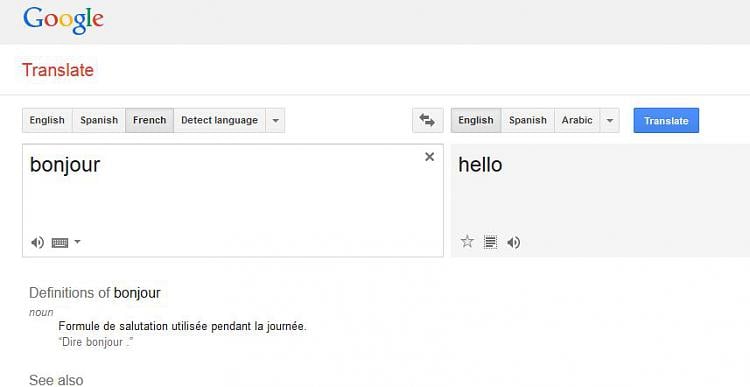Swap the source and target languages
Screen dimensions: 750x387
[x=427, y=120]
